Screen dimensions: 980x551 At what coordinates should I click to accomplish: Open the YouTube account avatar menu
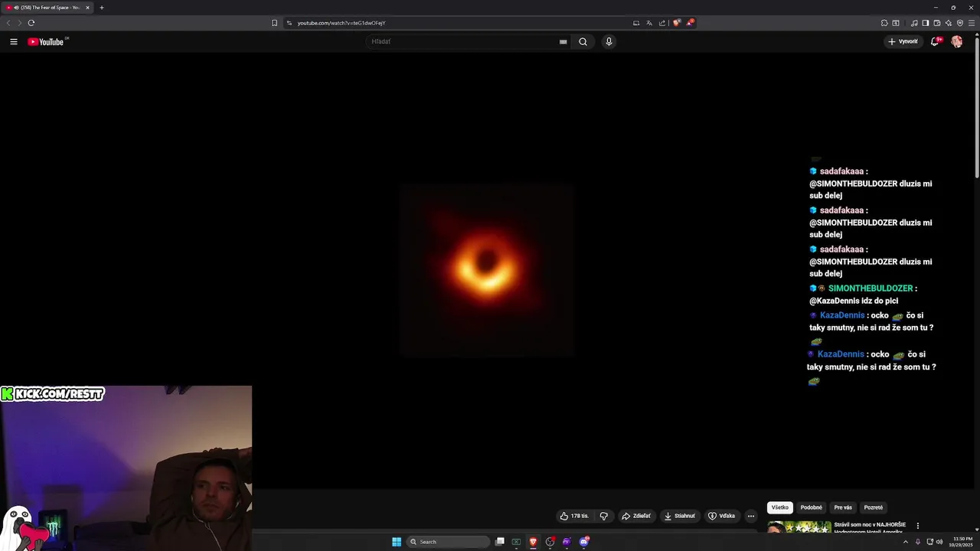pyautogui.click(x=957, y=41)
